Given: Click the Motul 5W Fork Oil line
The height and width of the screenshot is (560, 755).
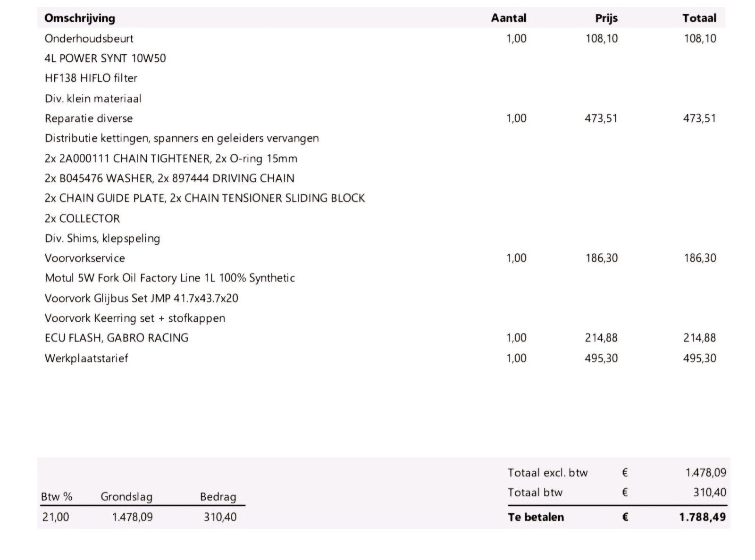Looking at the screenshot, I should pyautogui.click(x=170, y=278).
